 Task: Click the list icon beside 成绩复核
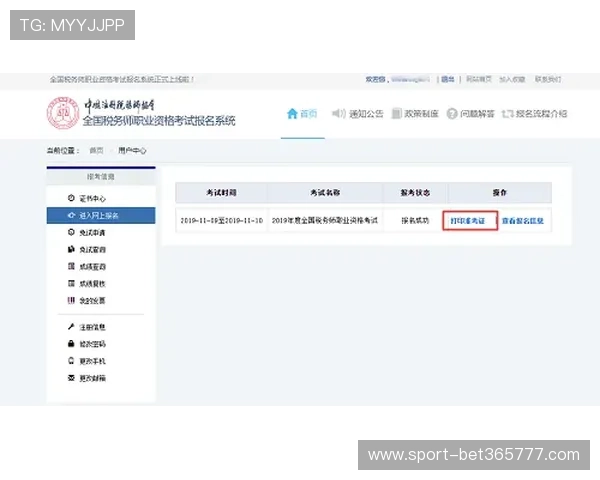(71, 283)
